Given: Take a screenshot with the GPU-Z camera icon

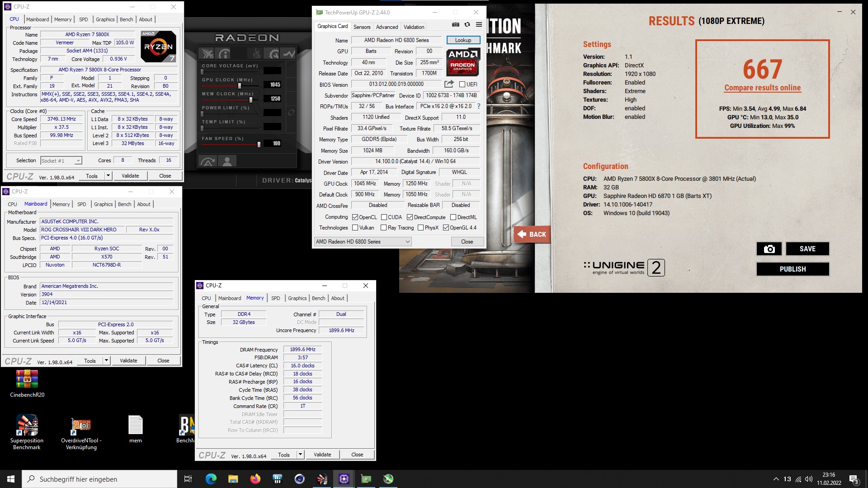Looking at the screenshot, I should pyautogui.click(x=456, y=24).
